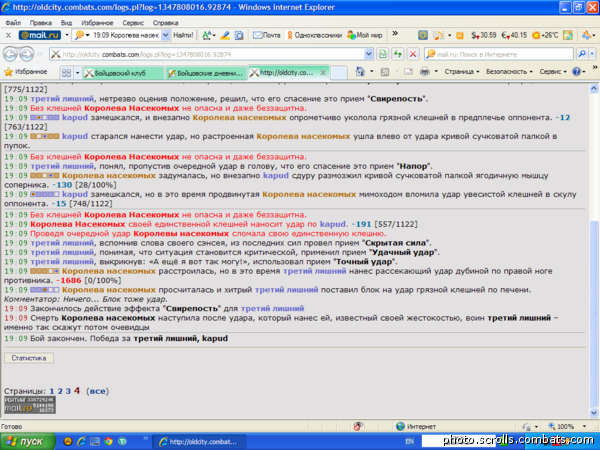Expand the tab list dropdown
Viewport: 600px width, 450px height.
77,72
